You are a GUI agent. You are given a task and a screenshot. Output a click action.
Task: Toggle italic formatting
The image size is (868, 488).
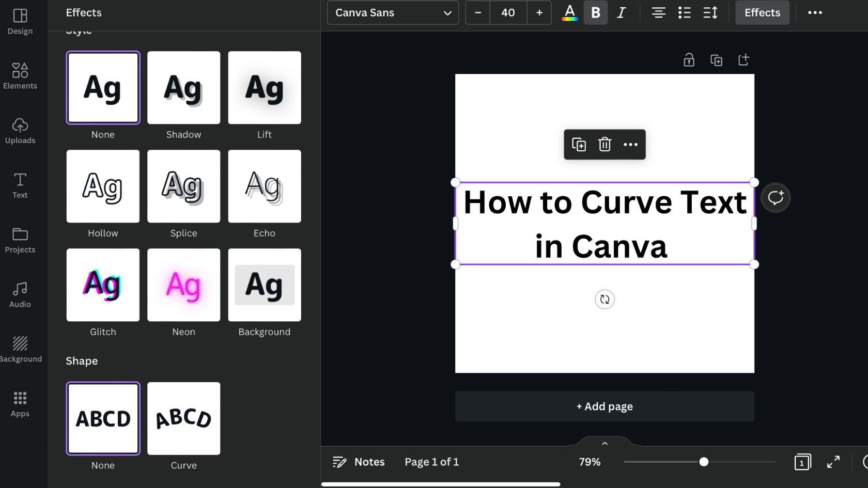point(621,12)
